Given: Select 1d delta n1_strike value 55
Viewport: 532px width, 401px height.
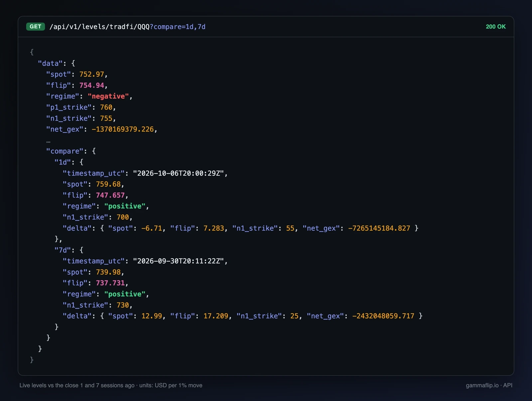Looking at the screenshot, I should [x=290, y=228].
